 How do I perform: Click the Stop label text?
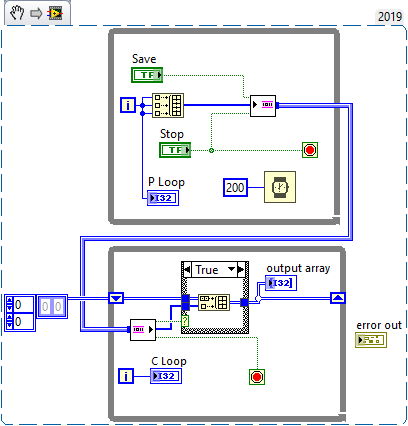(x=172, y=134)
